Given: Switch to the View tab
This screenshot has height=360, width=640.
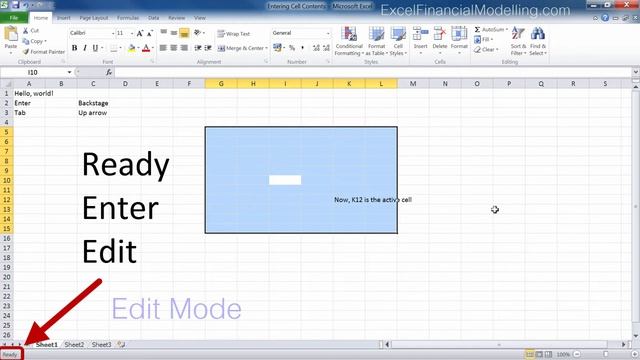Looking at the screenshot, I should coord(200,18).
